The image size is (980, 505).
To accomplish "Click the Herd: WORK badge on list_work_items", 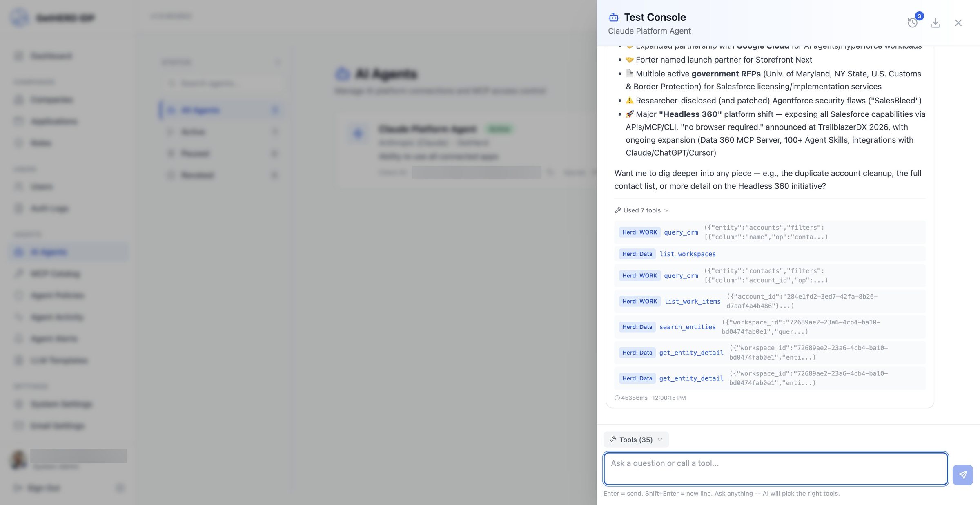I will click(x=639, y=301).
